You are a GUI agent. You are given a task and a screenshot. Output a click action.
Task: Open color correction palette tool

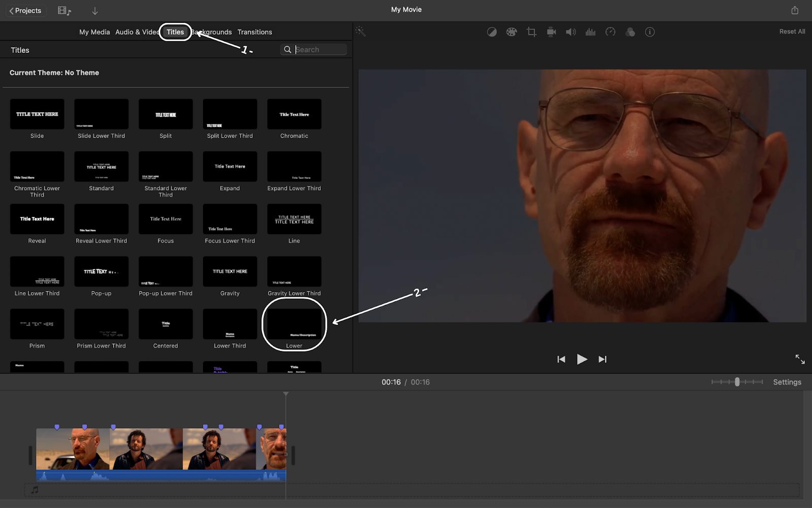coord(512,32)
